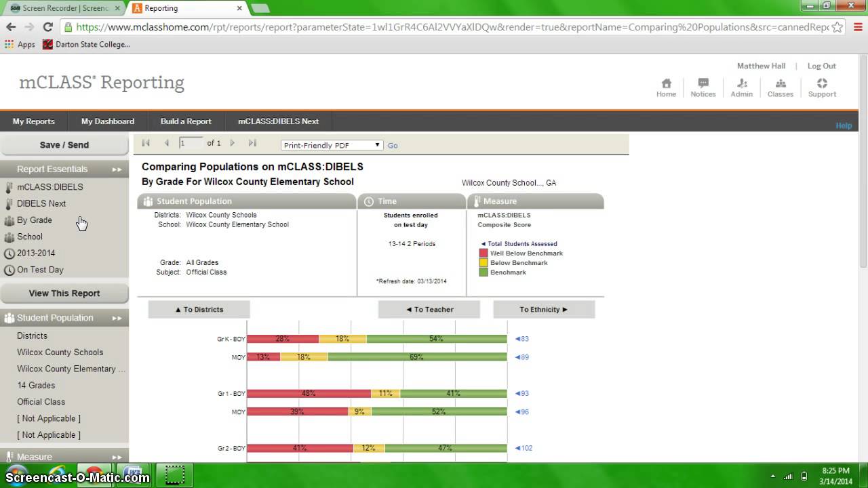This screenshot has height=488, width=868.
Task: Click Gr 1 BOY green 41% segment
Action: click(x=454, y=394)
